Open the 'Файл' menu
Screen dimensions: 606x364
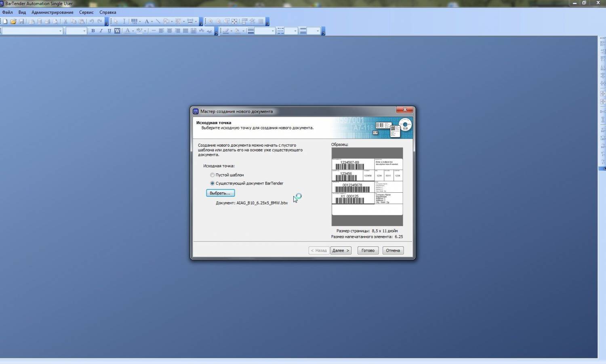(7, 12)
